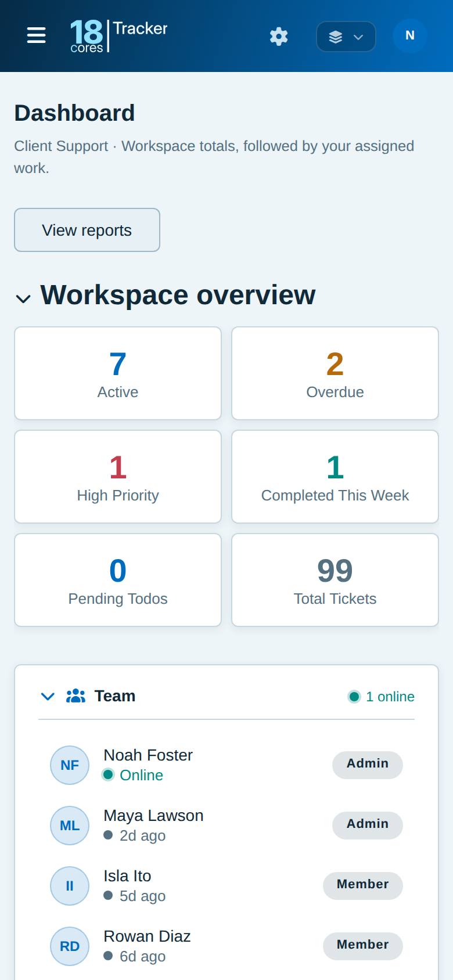Image resolution: width=453 pixels, height=980 pixels.
Task: Open the Overdue tickets card
Action: tap(335, 373)
